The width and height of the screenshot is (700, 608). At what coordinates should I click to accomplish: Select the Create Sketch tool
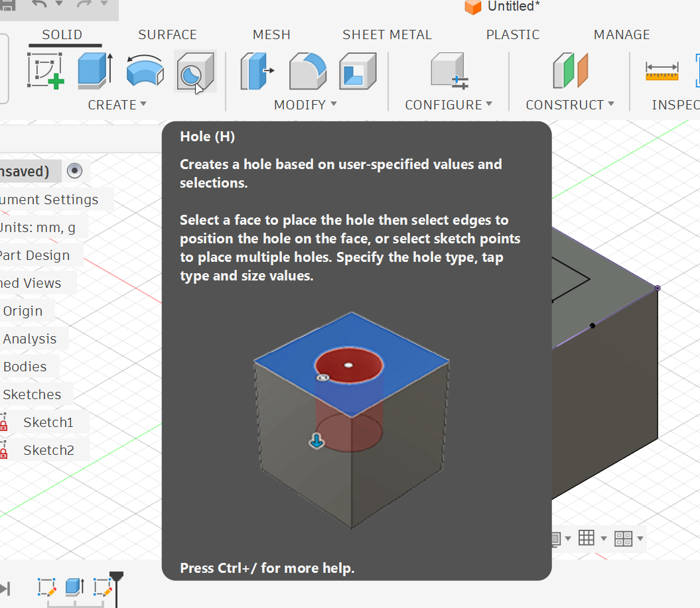[46, 70]
